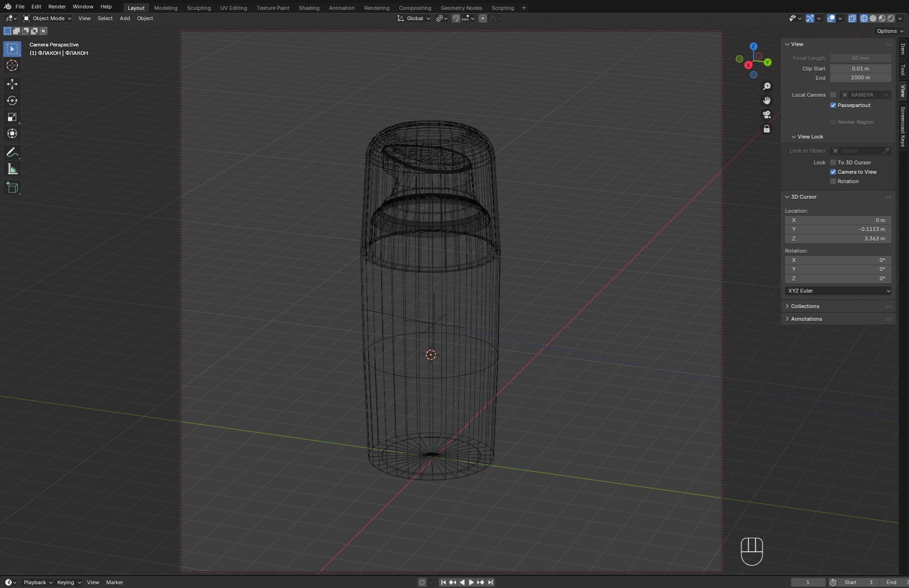Switch to the Modeling workspace tab
909x588 pixels.
point(165,8)
